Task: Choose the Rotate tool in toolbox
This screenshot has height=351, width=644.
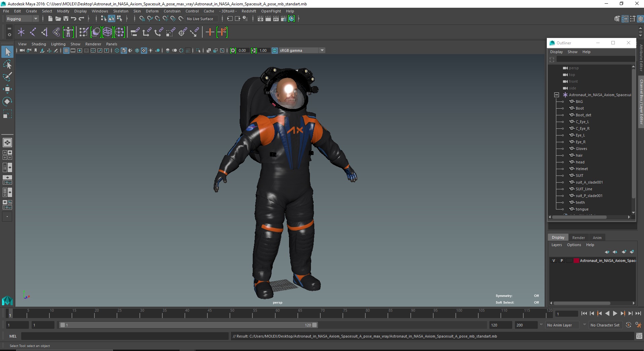Action: pos(7,101)
